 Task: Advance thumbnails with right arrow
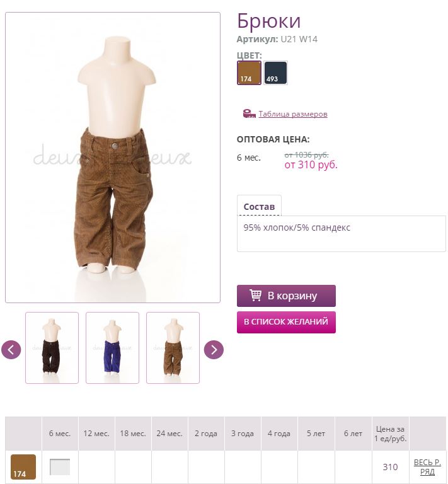[x=214, y=350]
